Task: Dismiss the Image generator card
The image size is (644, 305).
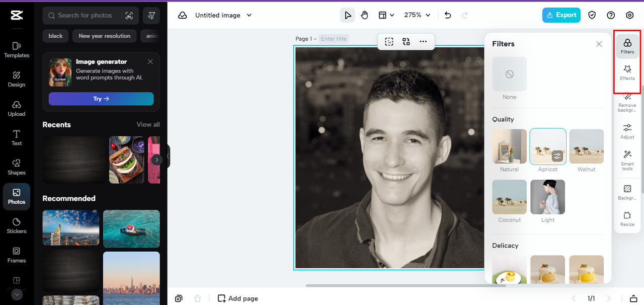Action: click(x=150, y=61)
